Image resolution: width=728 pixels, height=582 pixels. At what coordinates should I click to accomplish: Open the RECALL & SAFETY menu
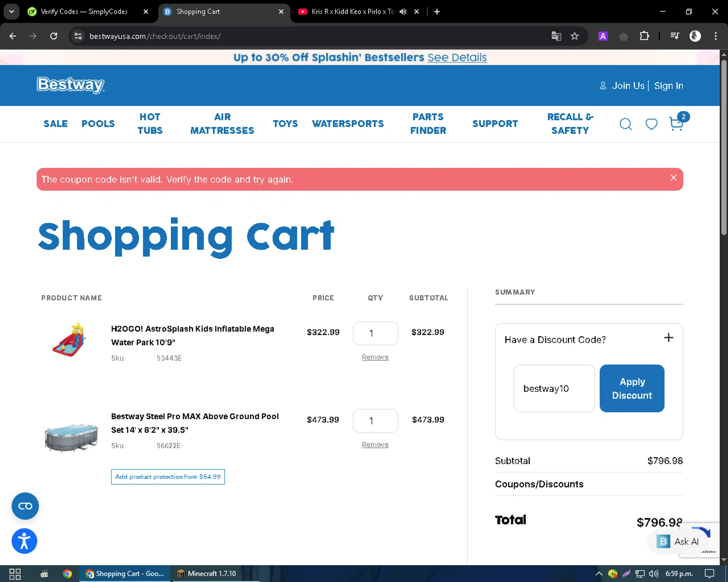(570, 124)
